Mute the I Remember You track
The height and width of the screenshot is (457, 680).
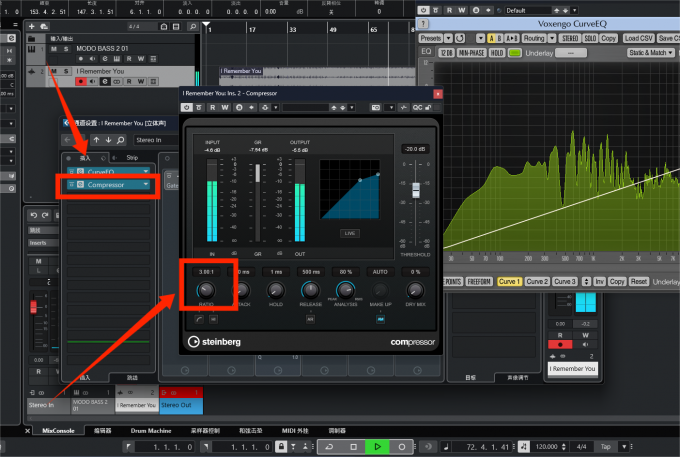(54, 71)
